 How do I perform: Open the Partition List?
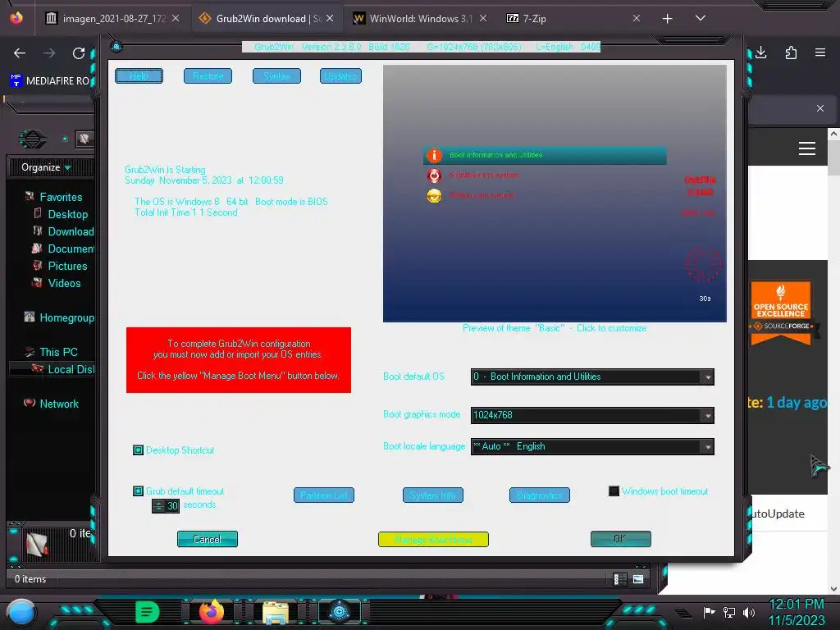(x=324, y=495)
